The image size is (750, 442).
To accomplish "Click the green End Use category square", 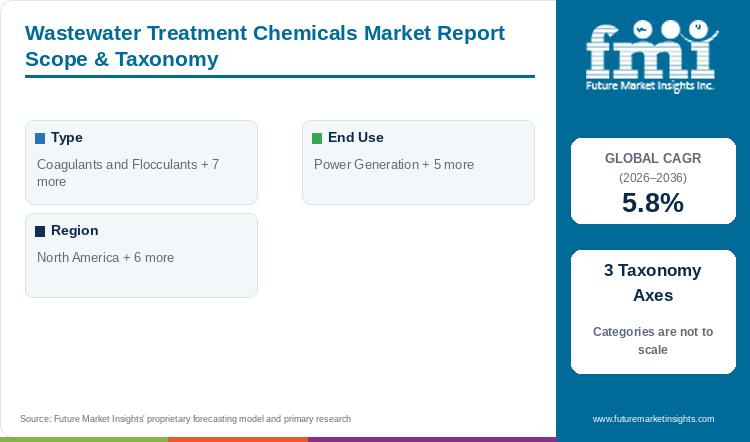I will pyautogui.click(x=317, y=138).
